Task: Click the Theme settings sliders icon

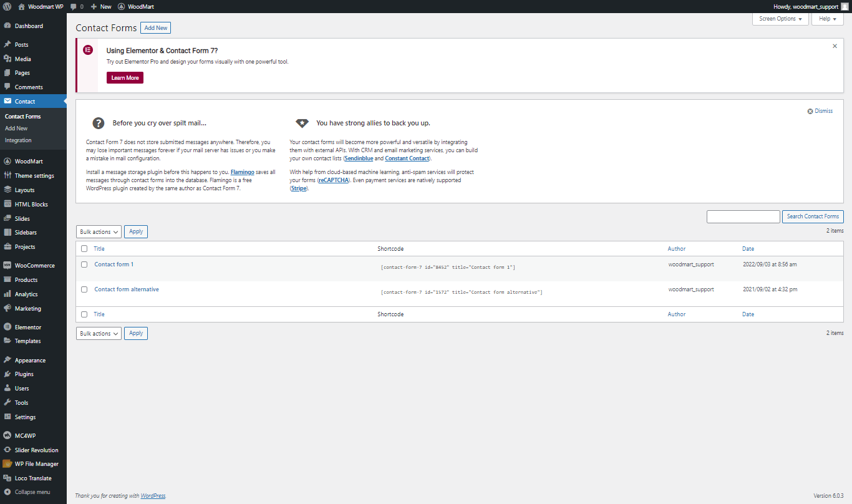Action: [7, 176]
